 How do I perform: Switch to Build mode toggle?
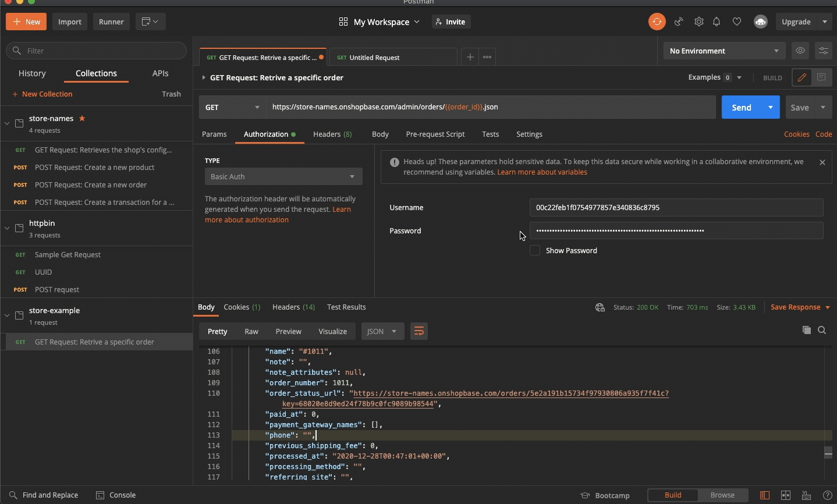(x=673, y=495)
